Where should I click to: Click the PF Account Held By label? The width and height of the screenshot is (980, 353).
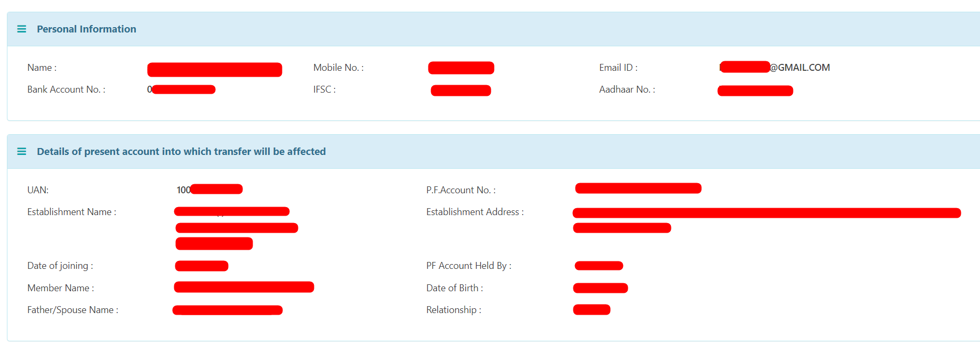468,266
